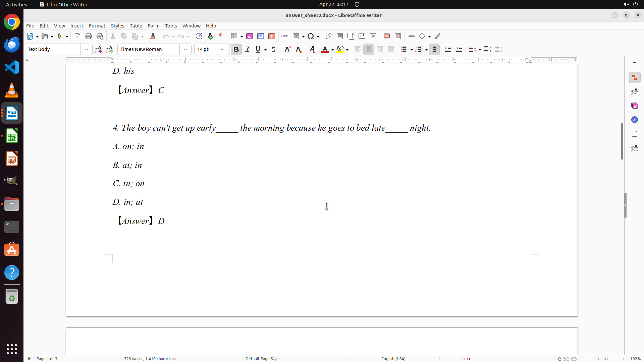Expand the paragraph style dropdown
Screen dimensions: 644x362
point(87,49)
